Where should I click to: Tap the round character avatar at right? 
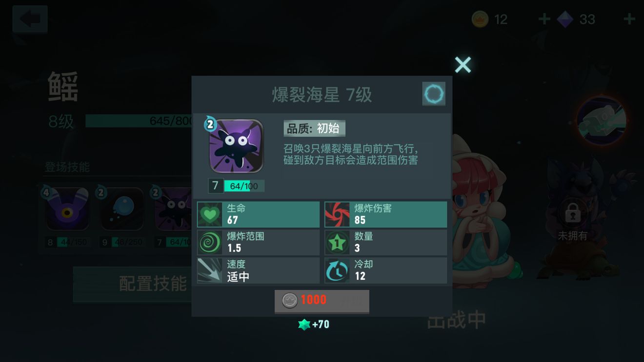[601, 121]
